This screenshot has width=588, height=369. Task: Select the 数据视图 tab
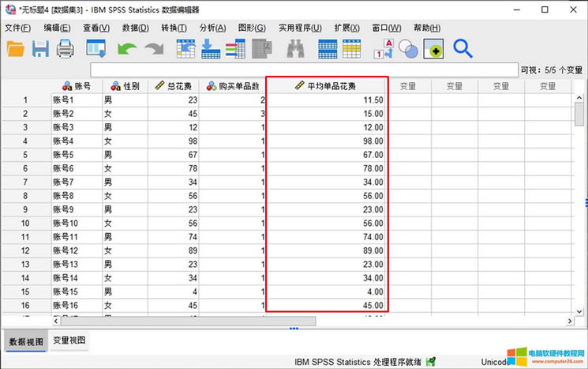24,341
